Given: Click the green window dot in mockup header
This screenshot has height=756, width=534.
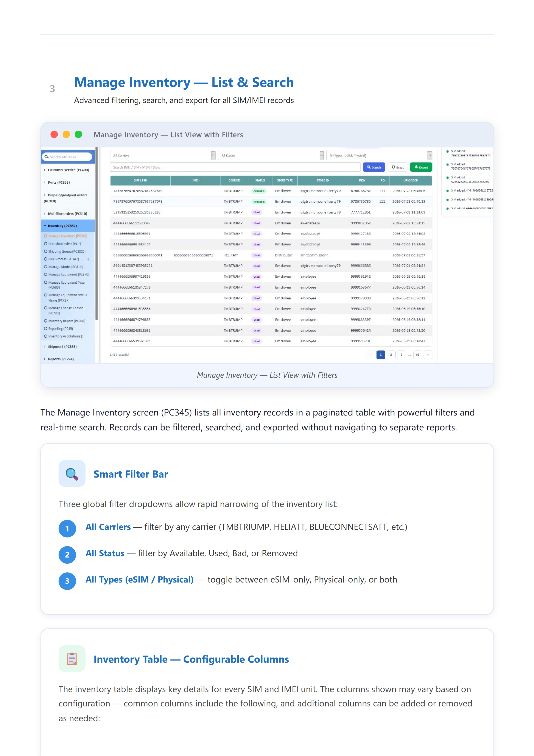Looking at the screenshot, I should [78, 134].
